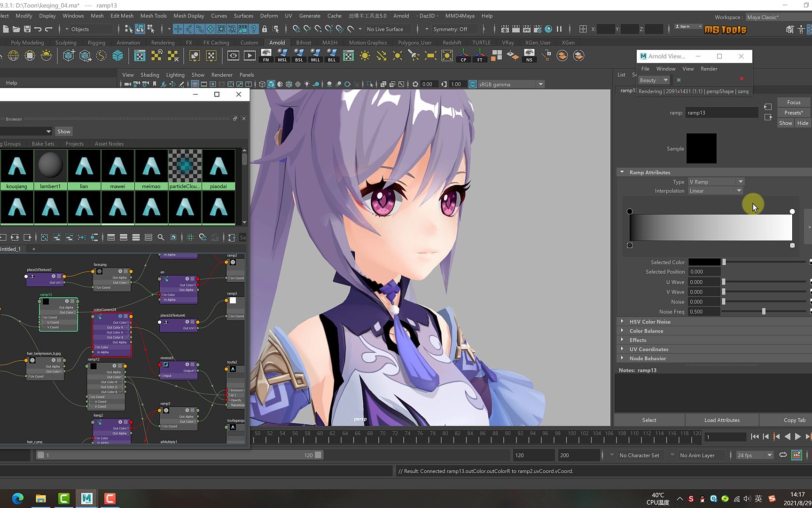Click the Selected Color swatch for ramp13
812x508 pixels.
[704, 262]
